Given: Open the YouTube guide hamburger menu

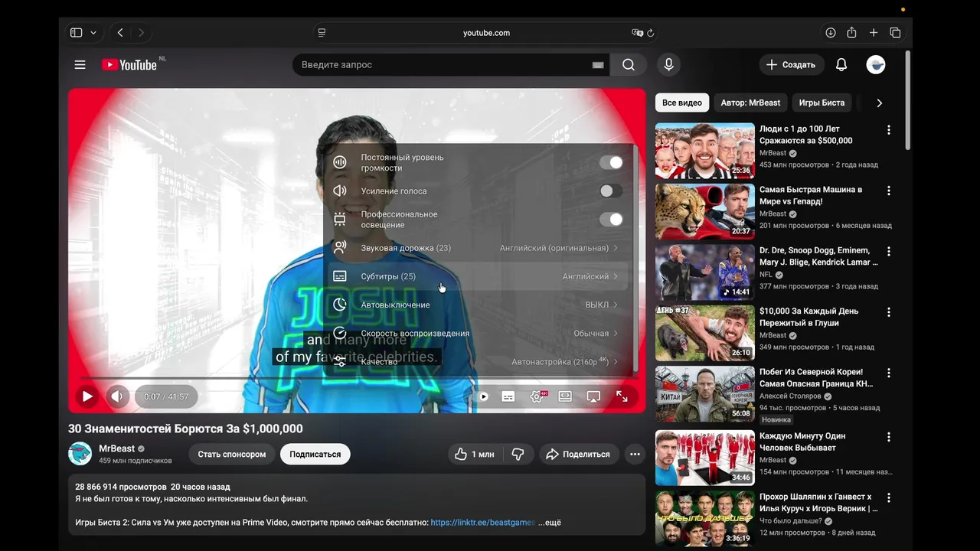Looking at the screenshot, I should 80,65.
